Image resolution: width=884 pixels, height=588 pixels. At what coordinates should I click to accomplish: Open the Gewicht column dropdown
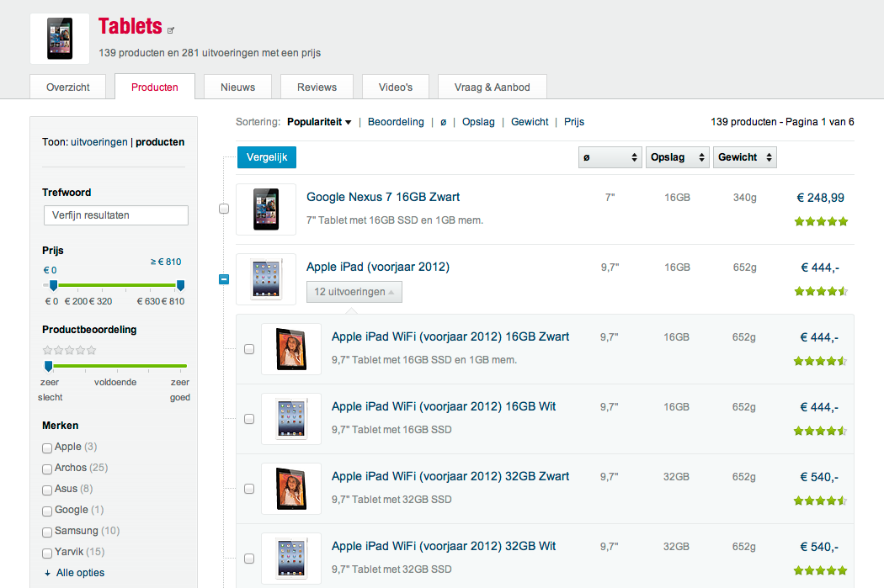[745, 157]
